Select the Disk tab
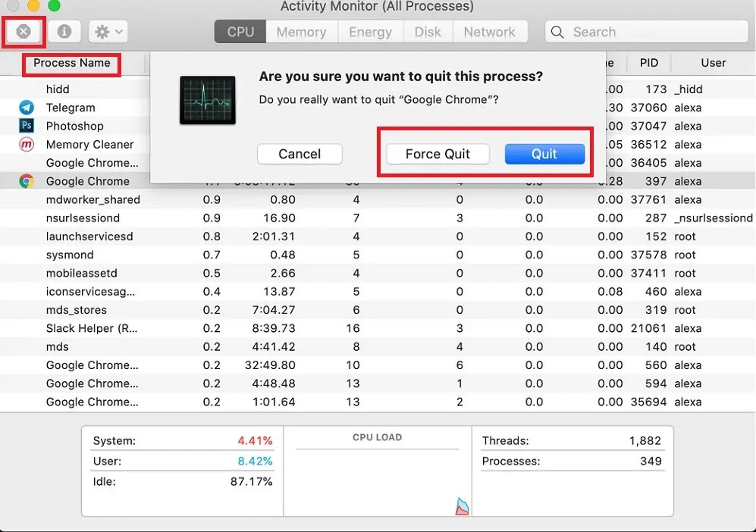 tap(428, 32)
